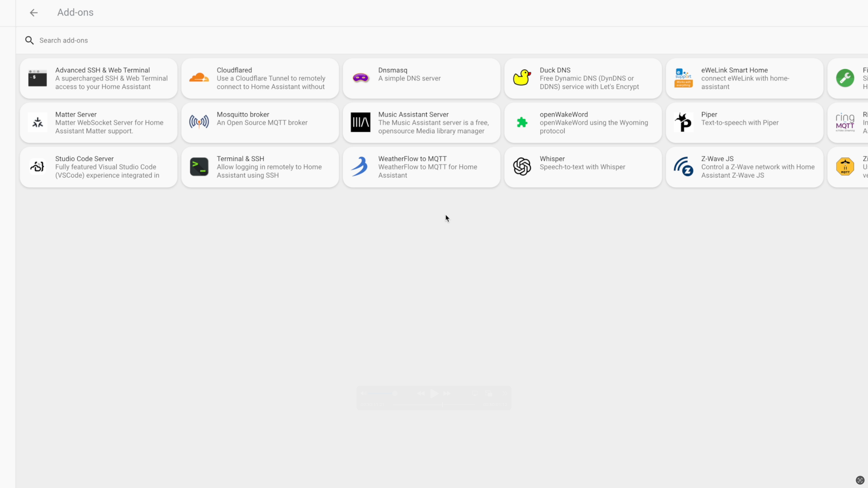Select the WeatherFlow to MQTT title
Image resolution: width=868 pixels, height=488 pixels.
pyautogui.click(x=412, y=159)
